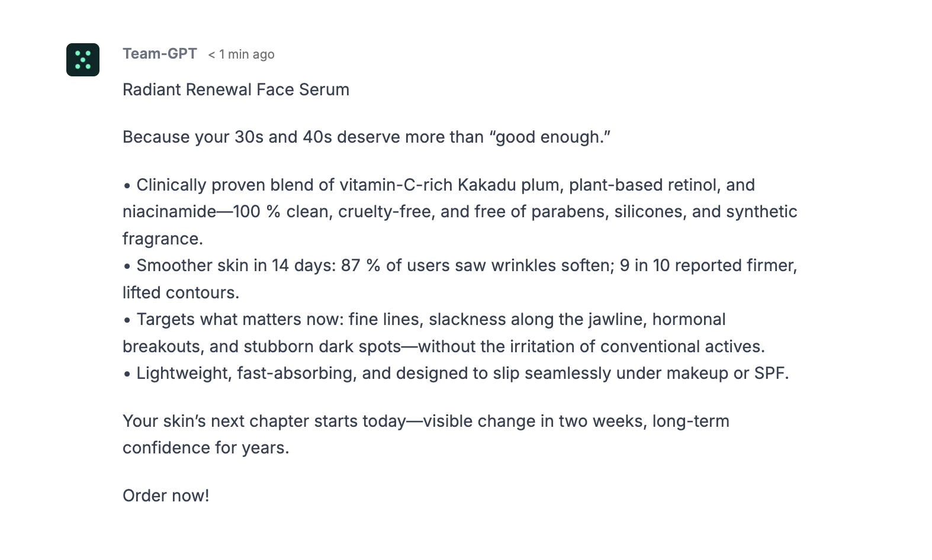The width and height of the screenshot is (932, 560).
Task: Click the word 'fragrance.' ending the first bullet
Action: tap(163, 239)
